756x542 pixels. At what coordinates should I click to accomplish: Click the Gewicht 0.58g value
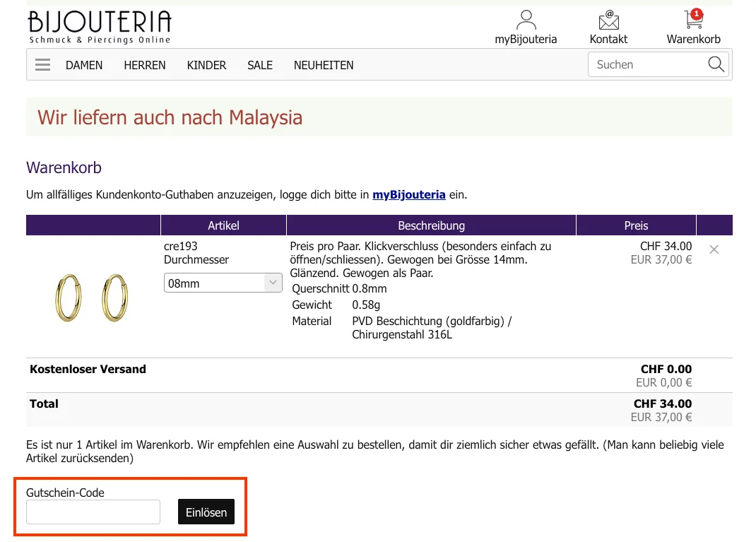tap(366, 305)
